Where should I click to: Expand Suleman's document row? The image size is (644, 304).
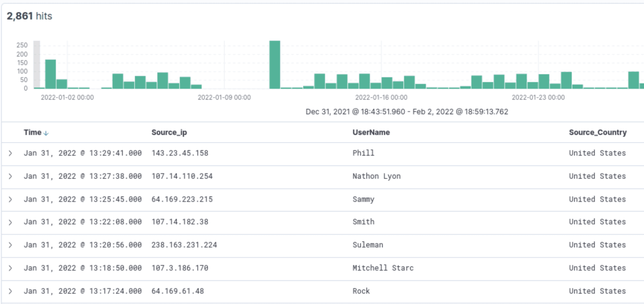[x=11, y=245]
